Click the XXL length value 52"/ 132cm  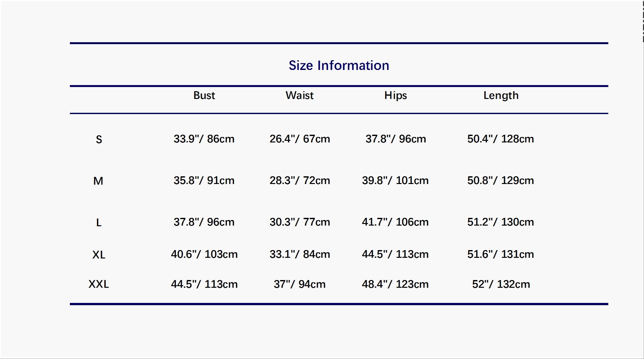(501, 284)
